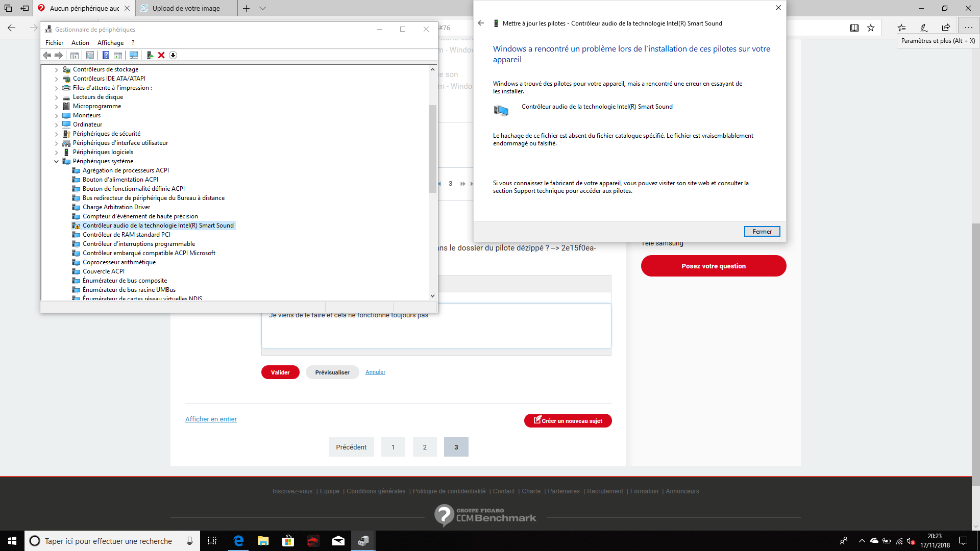The width and height of the screenshot is (980, 551).
Task: Click the update driver toolbar icon
Action: 150,55
